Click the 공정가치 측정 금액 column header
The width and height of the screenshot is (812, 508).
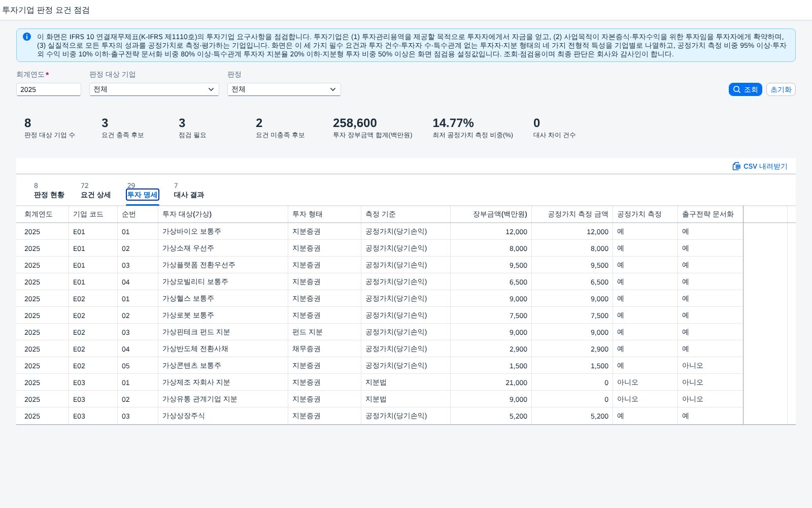pyautogui.click(x=572, y=214)
